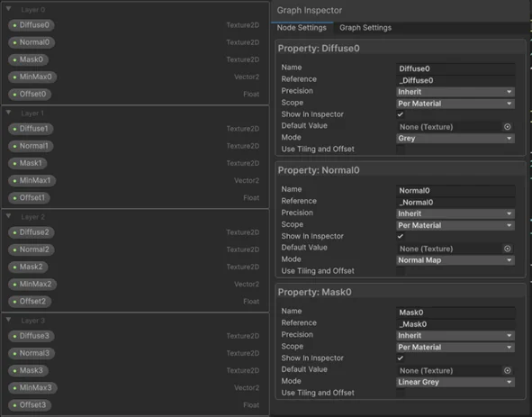Select the Offset1 property pill
The height and width of the screenshot is (417, 532).
coord(29,197)
